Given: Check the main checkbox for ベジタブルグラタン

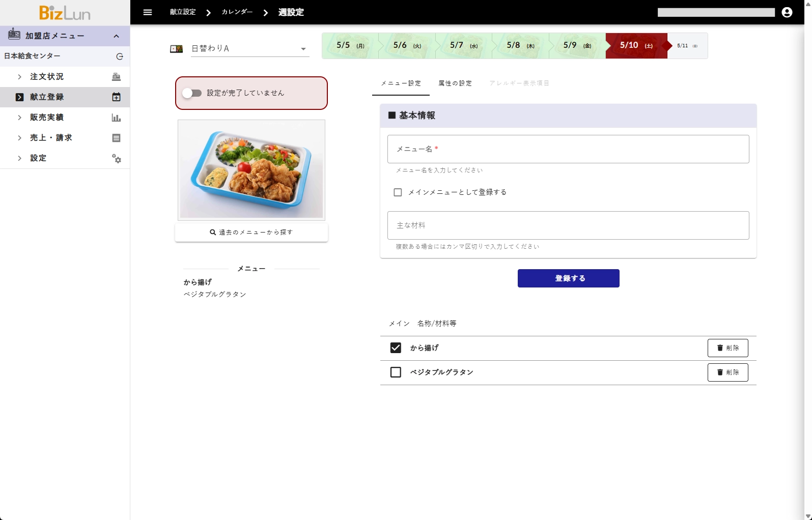Looking at the screenshot, I should point(396,372).
